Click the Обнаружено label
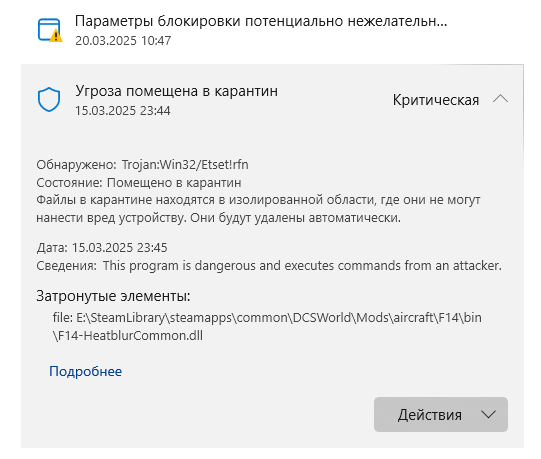This screenshot has height=459, width=541. click(x=76, y=165)
